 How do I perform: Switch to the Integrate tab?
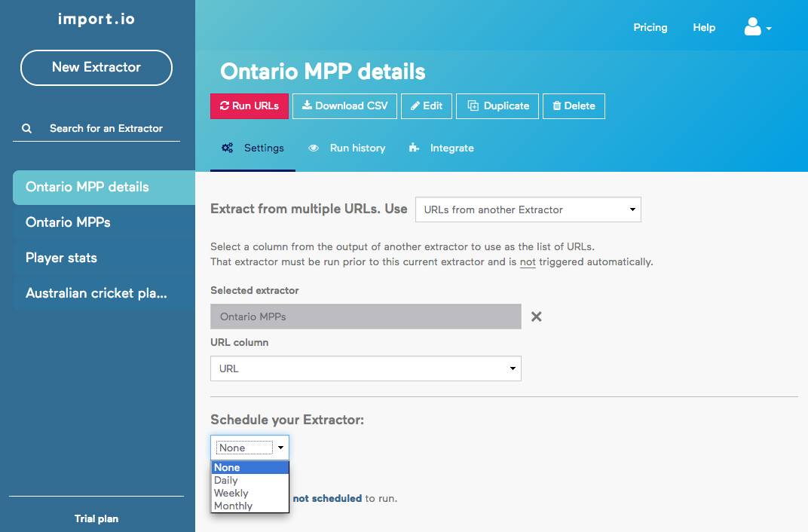[x=442, y=148]
